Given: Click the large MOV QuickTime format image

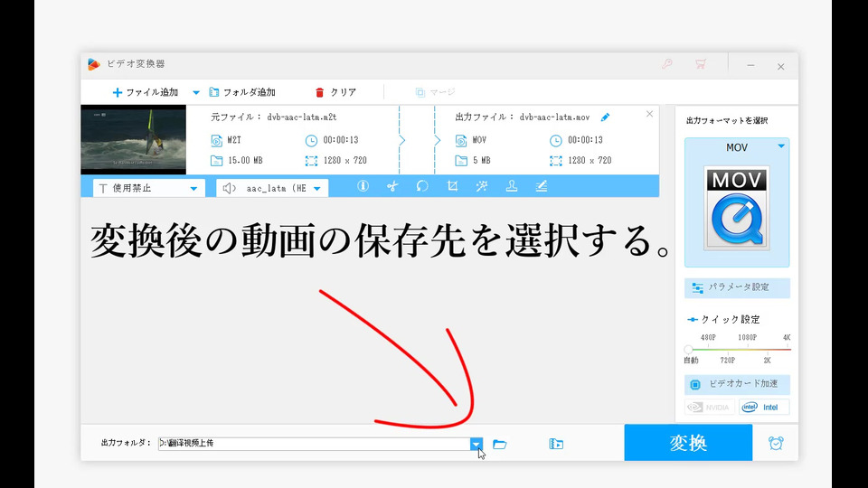Looking at the screenshot, I should coord(737,208).
